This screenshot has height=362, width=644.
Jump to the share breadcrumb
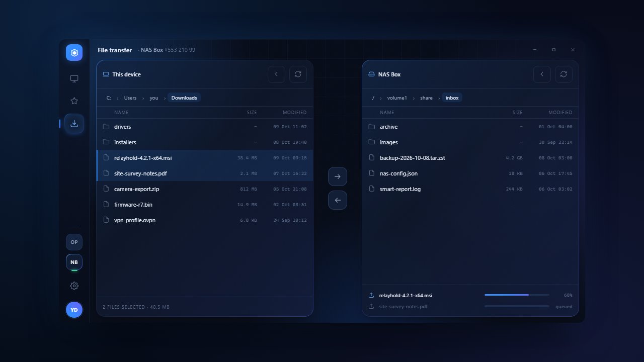point(426,98)
